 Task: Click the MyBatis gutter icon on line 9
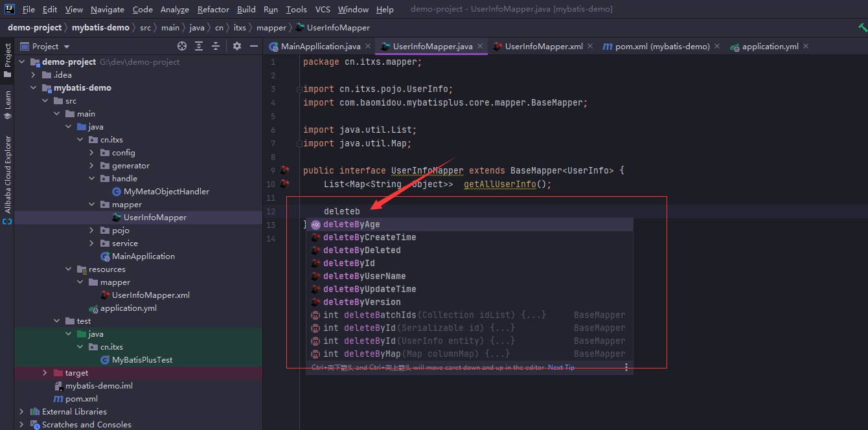284,170
